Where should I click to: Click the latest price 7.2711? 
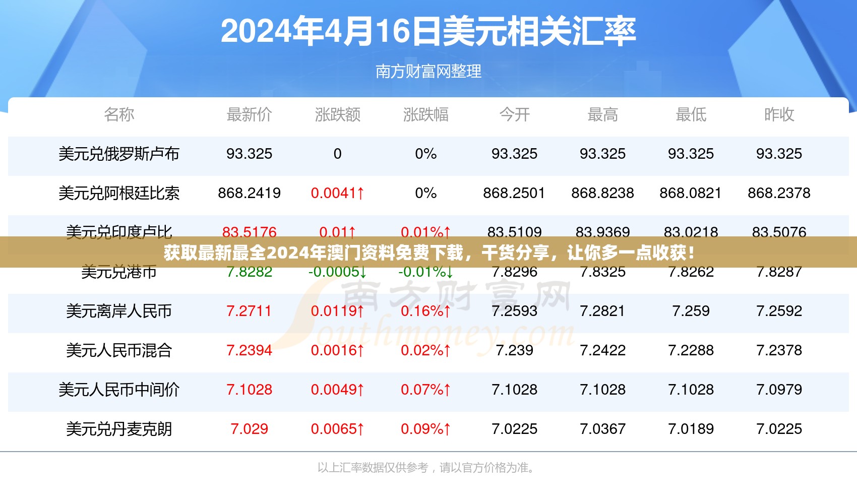[249, 311]
